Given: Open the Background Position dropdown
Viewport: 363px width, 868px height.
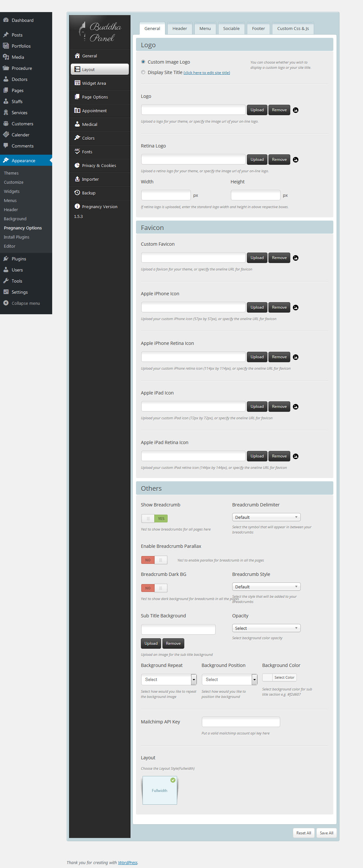Looking at the screenshot, I should click(x=229, y=679).
